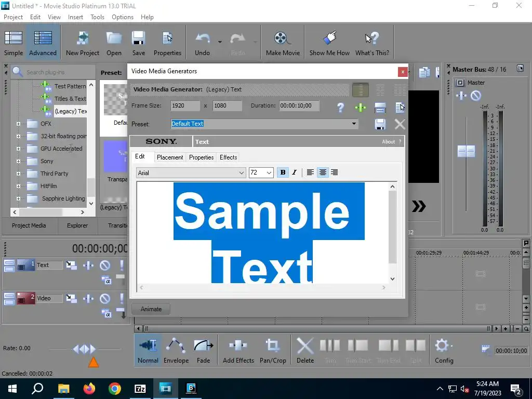Viewport: 532px width, 399px height.
Task: Switch to the Effects tab
Action: [x=229, y=157]
